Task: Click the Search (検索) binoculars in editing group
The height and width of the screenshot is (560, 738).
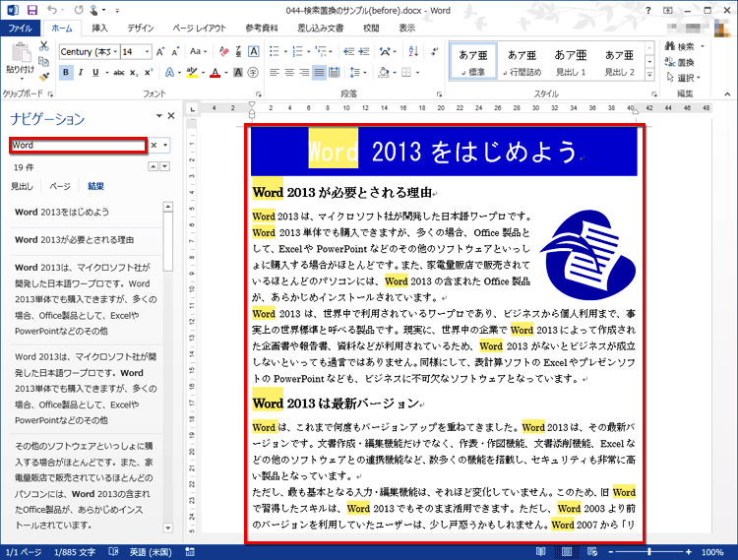Action: (x=680, y=46)
